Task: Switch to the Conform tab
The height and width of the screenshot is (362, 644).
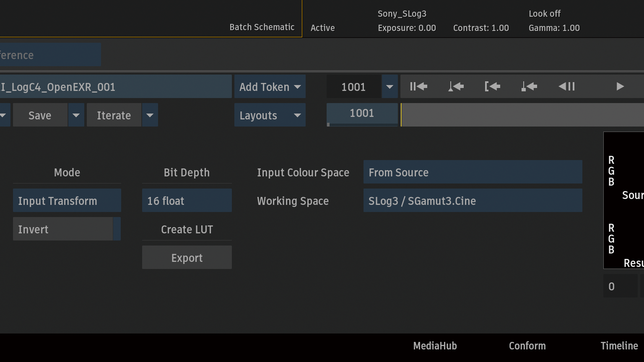Action: [527, 346]
